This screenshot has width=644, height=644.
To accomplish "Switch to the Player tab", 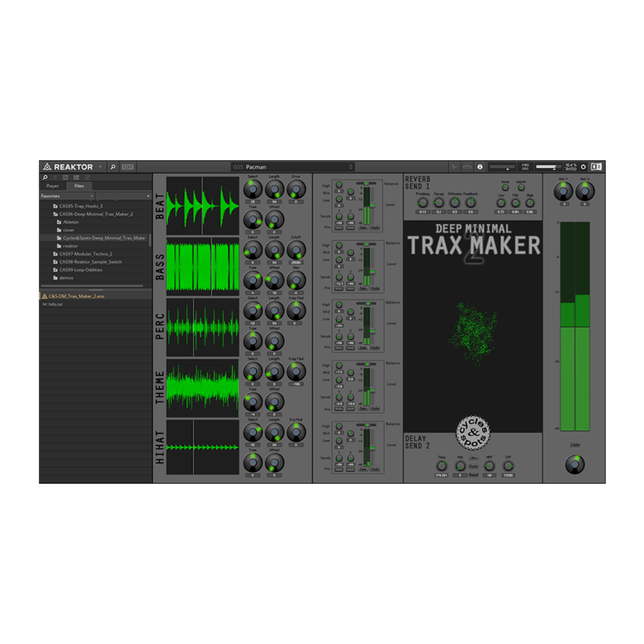I will pyautogui.click(x=53, y=186).
